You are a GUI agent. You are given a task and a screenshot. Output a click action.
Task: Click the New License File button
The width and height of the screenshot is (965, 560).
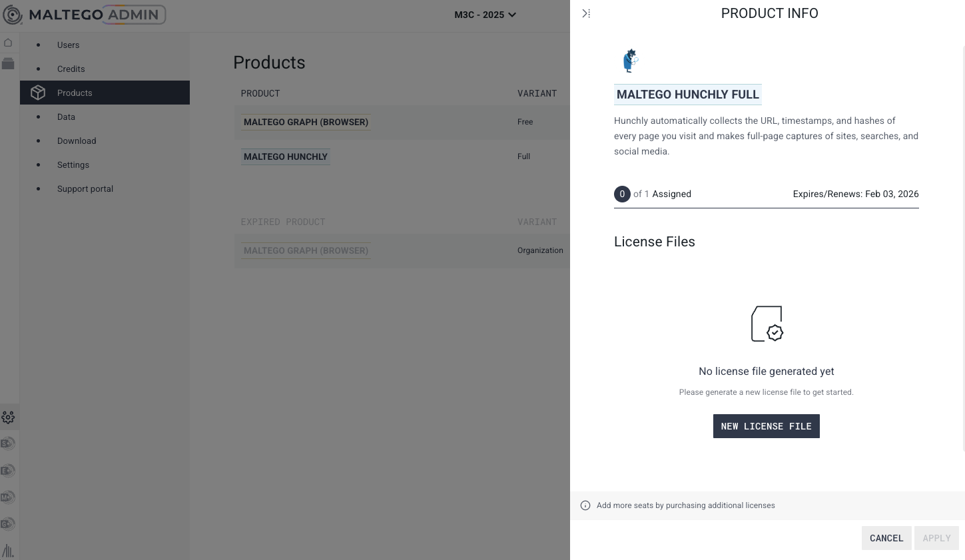tap(766, 426)
